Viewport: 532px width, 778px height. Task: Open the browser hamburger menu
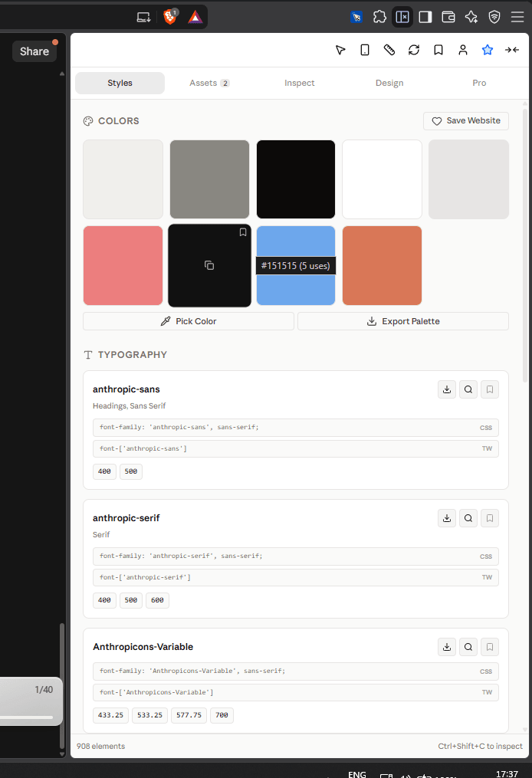coord(517,18)
